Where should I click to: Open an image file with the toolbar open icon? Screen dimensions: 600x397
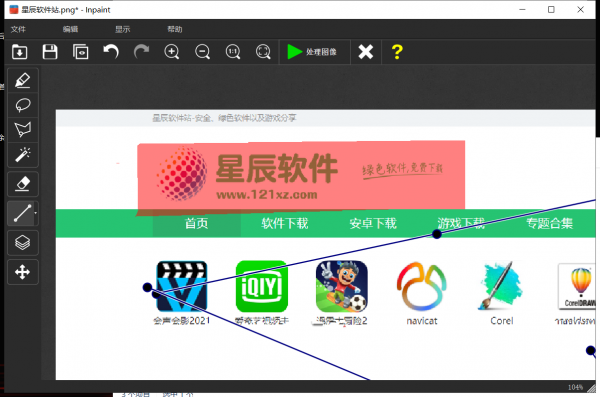20,52
